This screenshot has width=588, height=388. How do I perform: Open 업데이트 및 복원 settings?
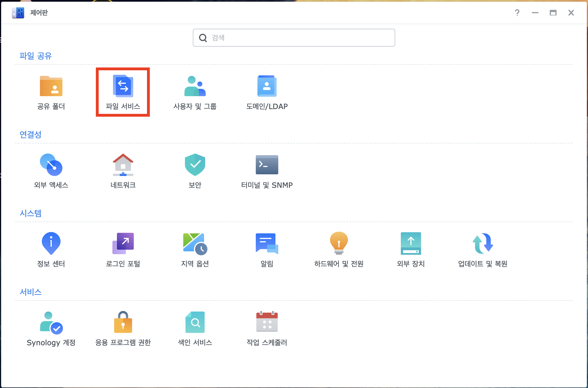click(483, 244)
